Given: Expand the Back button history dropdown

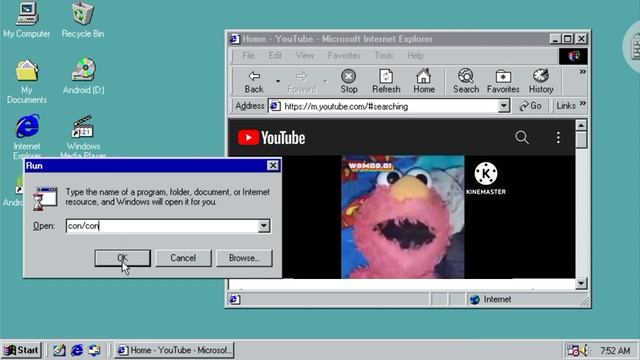Looking at the screenshot, I should click(278, 81).
